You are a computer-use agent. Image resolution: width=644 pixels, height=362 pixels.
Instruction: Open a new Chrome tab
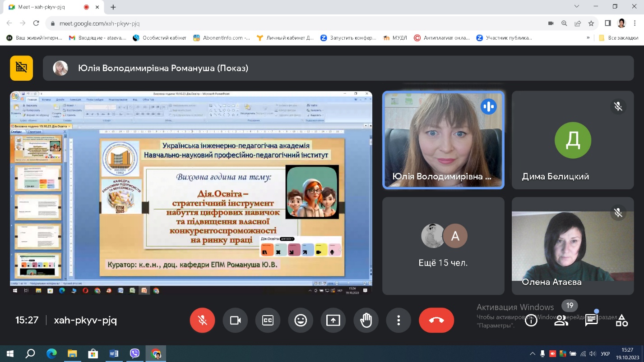click(x=113, y=7)
